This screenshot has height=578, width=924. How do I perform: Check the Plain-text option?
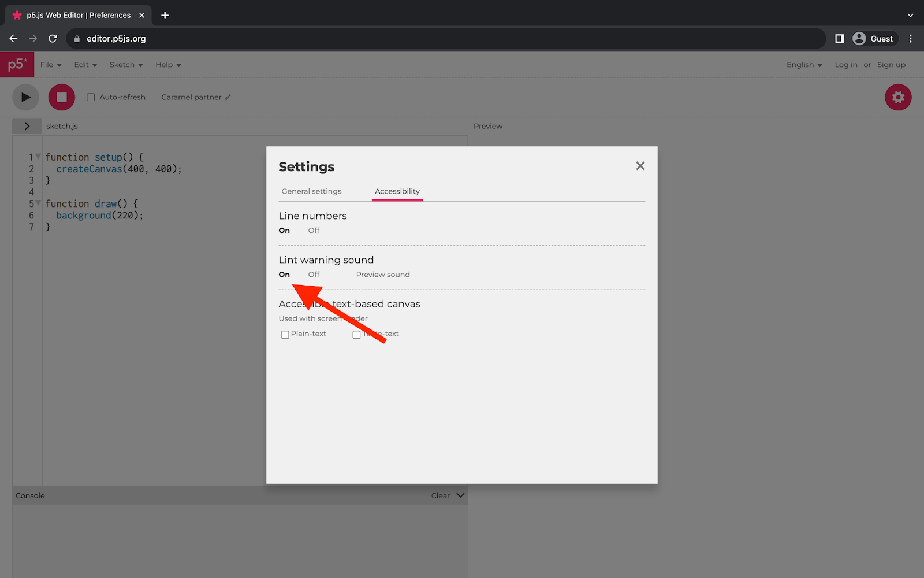click(x=285, y=334)
